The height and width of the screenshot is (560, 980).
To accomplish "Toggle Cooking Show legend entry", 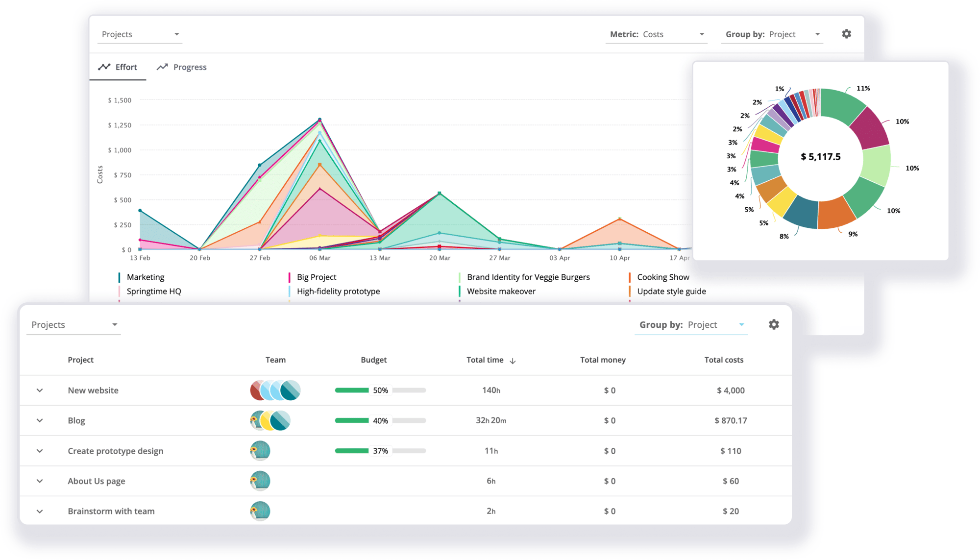I will tap(659, 277).
